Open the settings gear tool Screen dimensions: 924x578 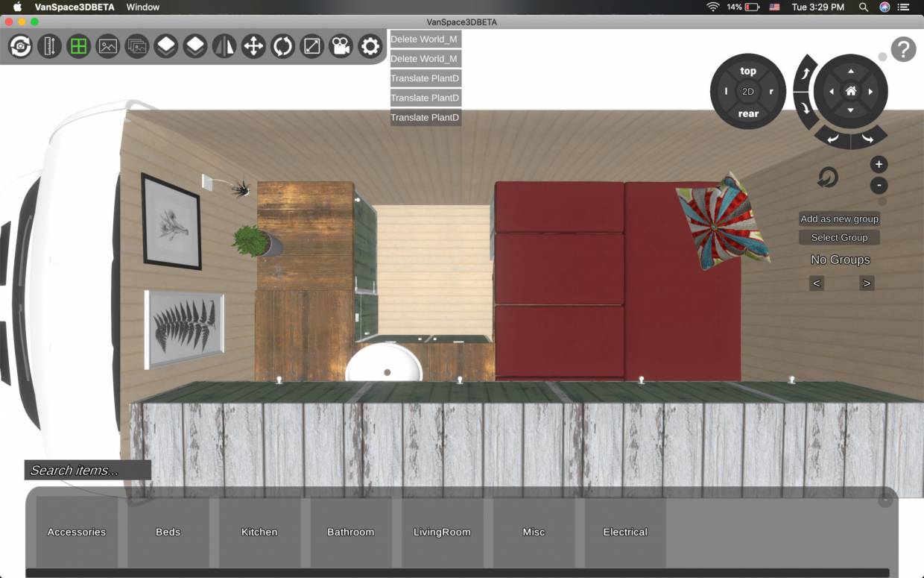370,45
